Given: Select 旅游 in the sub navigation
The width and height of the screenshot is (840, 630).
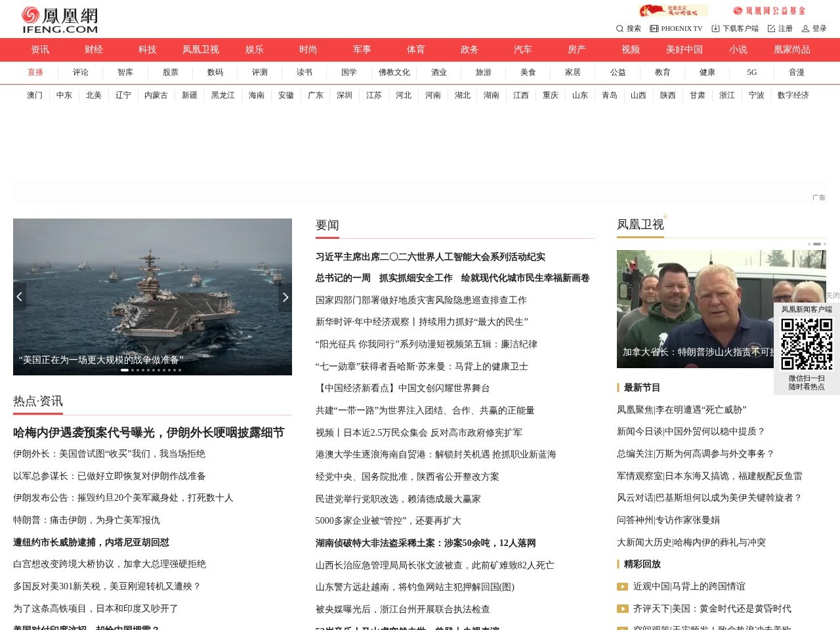Looking at the screenshot, I should pyautogui.click(x=484, y=73).
